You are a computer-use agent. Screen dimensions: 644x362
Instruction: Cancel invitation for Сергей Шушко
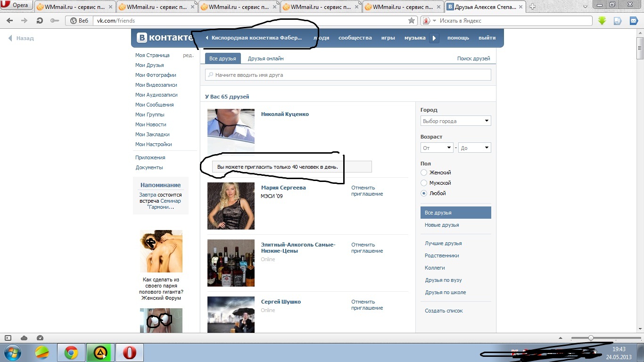[x=367, y=305]
